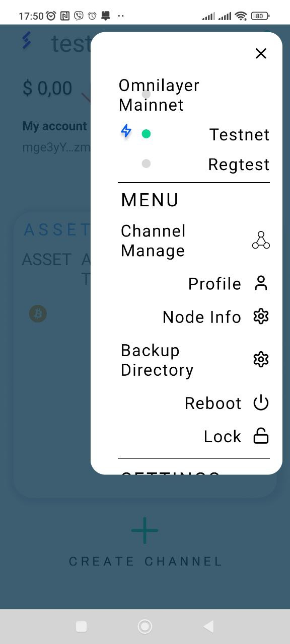Close the slide-out menu with the X
The height and width of the screenshot is (644, 290).
pos(261,53)
